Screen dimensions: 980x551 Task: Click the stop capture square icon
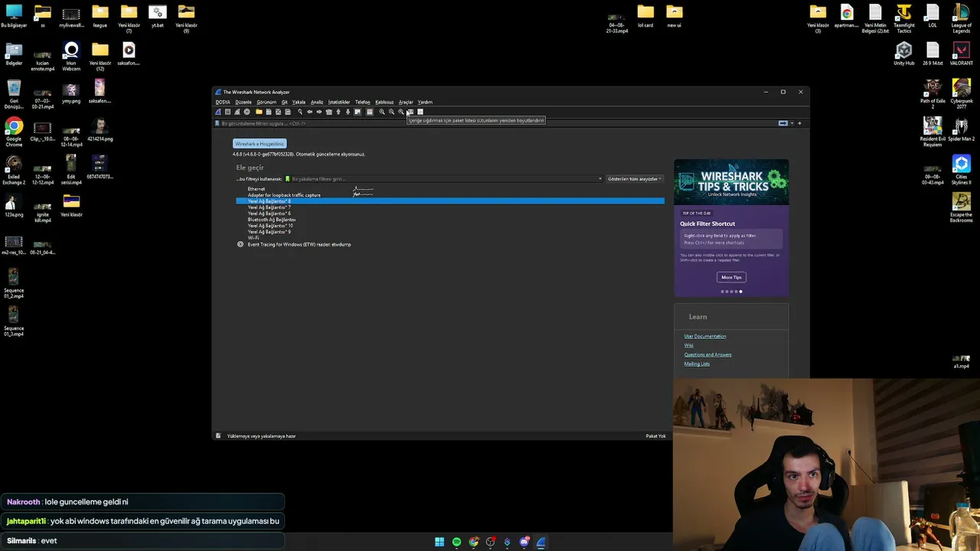227,112
